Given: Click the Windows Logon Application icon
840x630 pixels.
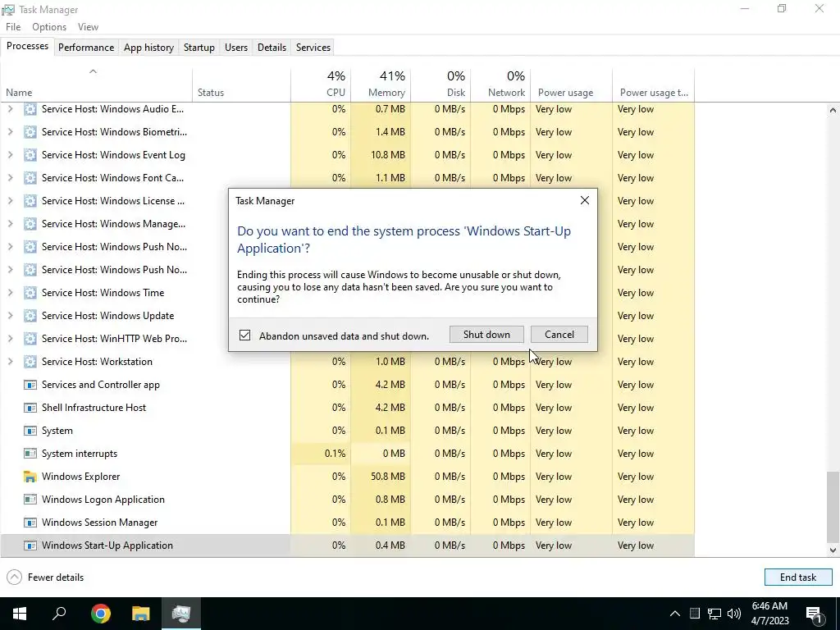Looking at the screenshot, I should [x=30, y=500].
